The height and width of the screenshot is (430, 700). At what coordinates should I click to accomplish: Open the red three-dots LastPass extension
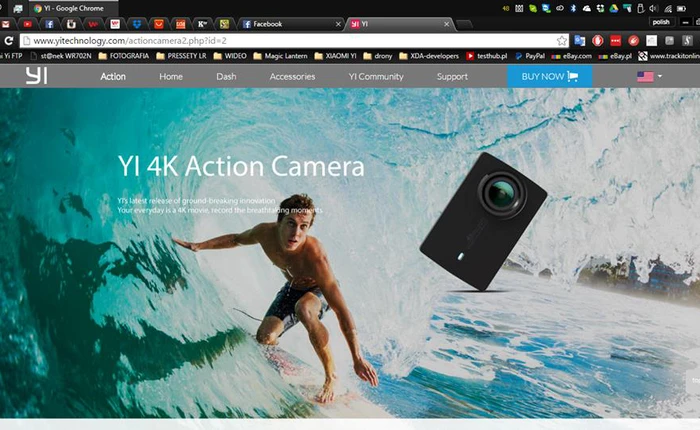(615, 41)
